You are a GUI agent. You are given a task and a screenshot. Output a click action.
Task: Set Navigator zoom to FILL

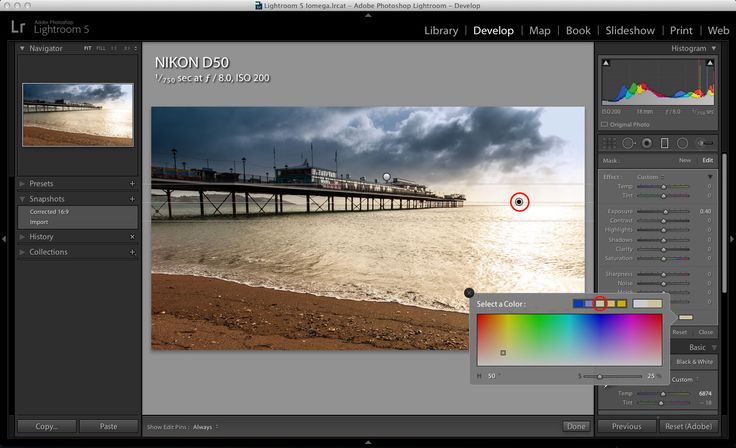click(x=101, y=48)
